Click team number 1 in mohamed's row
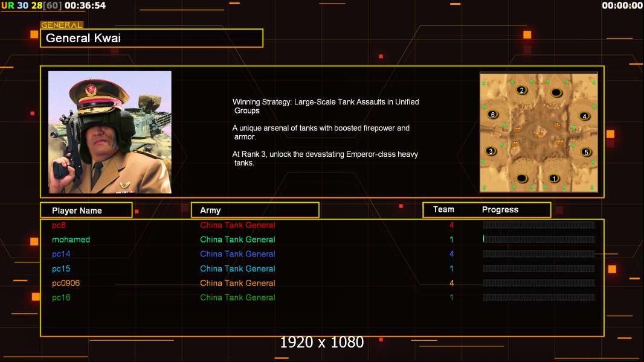The width and height of the screenshot is (644, 362). click(x=451, y=240)
